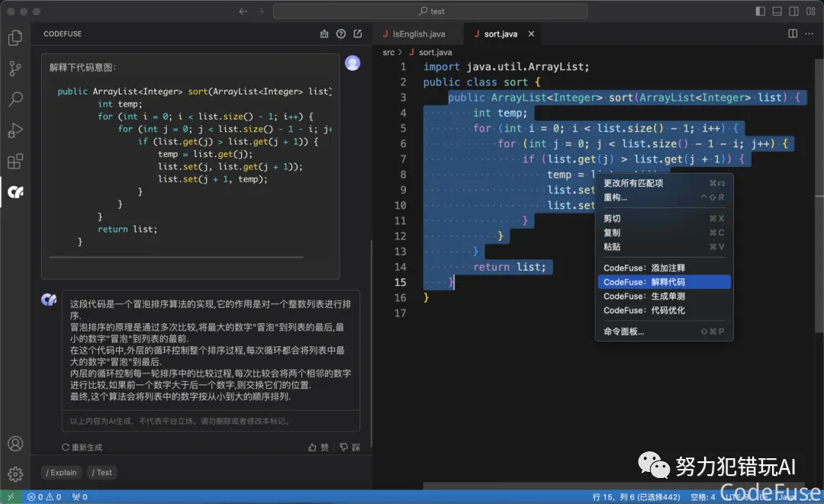Screen dimensions: 824x504
Task: Click the help icon in CodeFuse header
Action: (x=341, y=34)
